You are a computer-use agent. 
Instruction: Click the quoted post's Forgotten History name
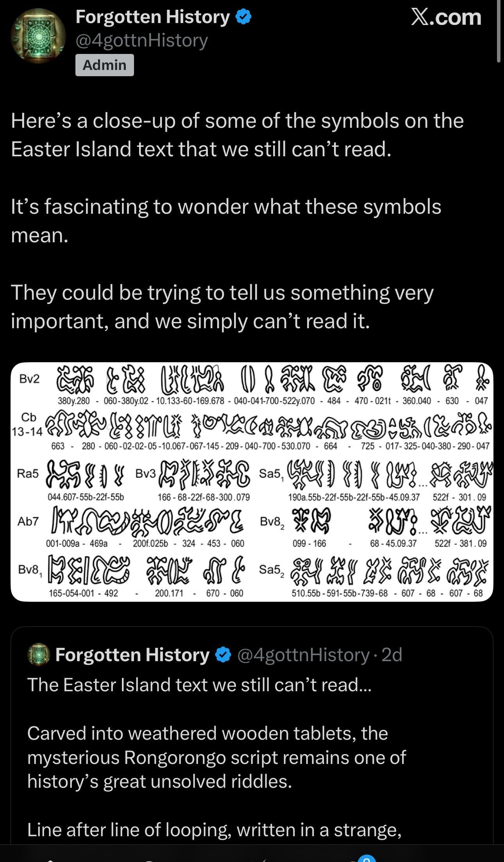132,655
